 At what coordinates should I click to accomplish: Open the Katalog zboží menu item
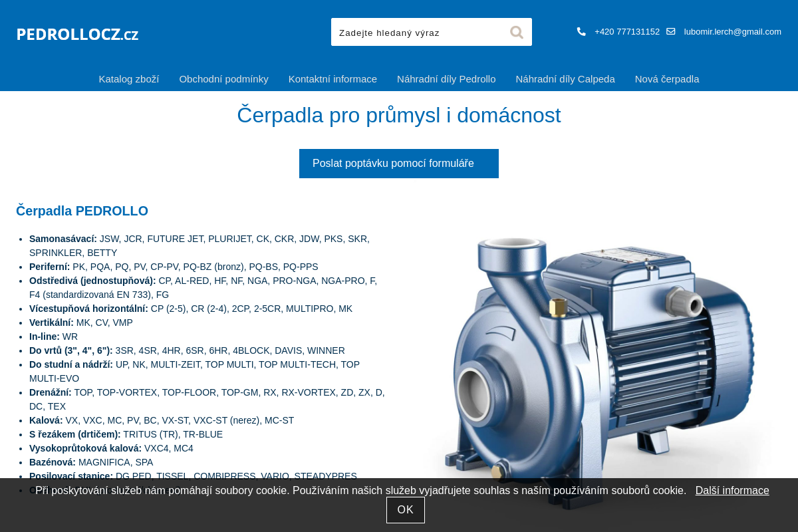tap(129, 78)
